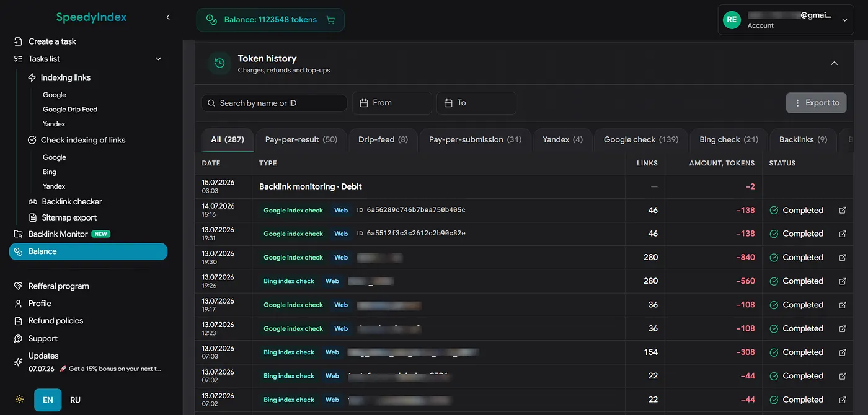Open Create a task
Screen dimensions: 868x415
coord(52,41)
